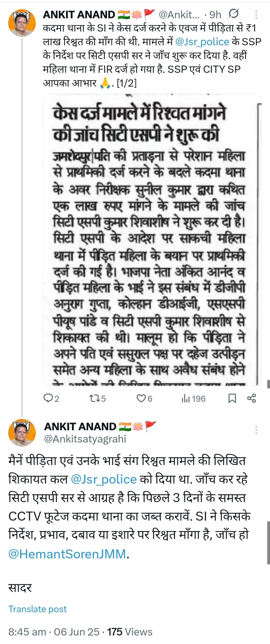This screenshot has height=644, width=270.
Task: Click Translate post link
Action: click(38, 609)
